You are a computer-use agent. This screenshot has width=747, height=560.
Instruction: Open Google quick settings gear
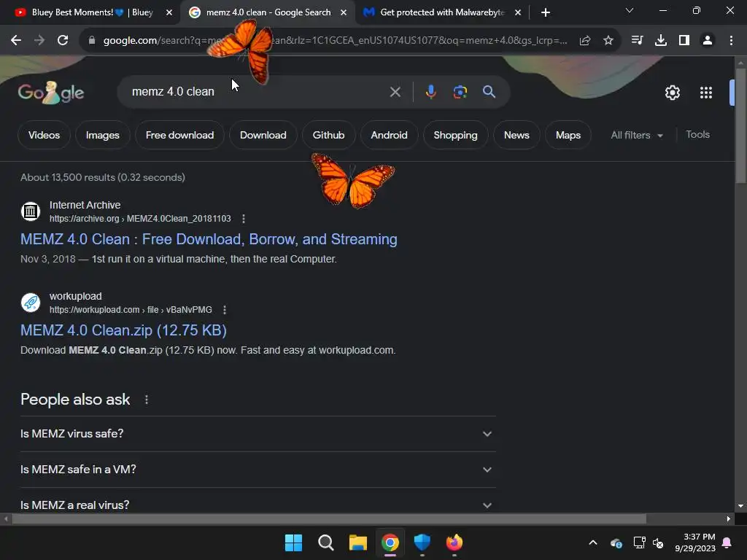[x=672, y=93]
